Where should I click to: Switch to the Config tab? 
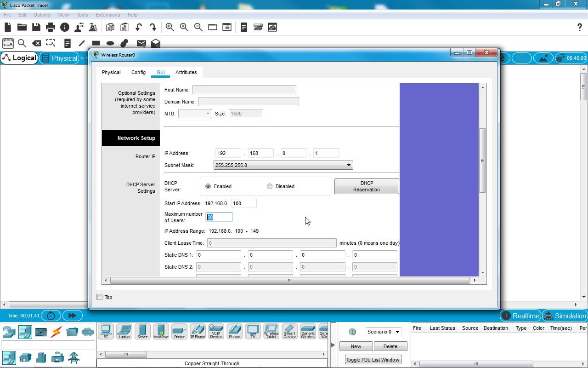(x=138, y=72)
